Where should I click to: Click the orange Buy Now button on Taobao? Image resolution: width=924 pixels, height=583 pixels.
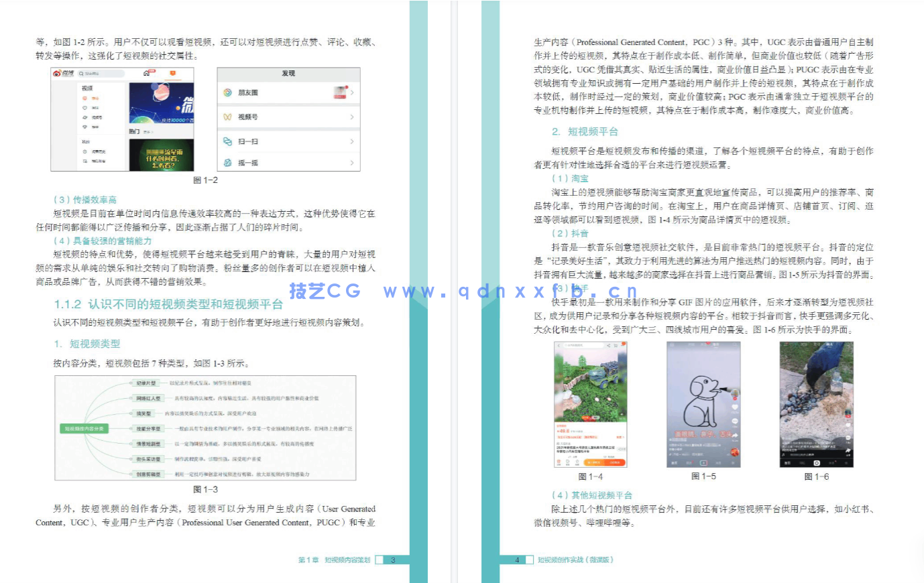tap(614, 462)
